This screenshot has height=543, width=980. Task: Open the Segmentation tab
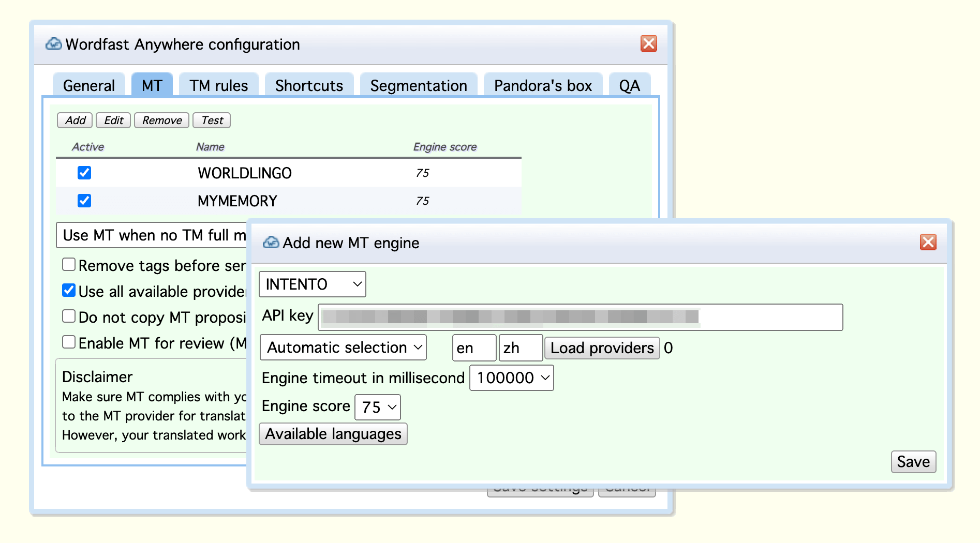coord(419,85)
